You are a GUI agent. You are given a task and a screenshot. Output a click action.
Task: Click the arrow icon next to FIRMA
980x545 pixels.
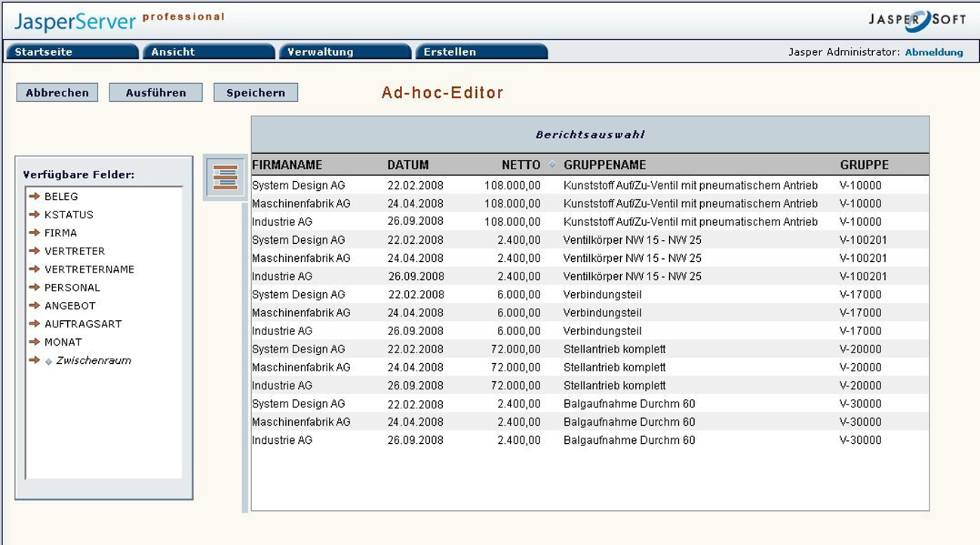click(35, 232)
